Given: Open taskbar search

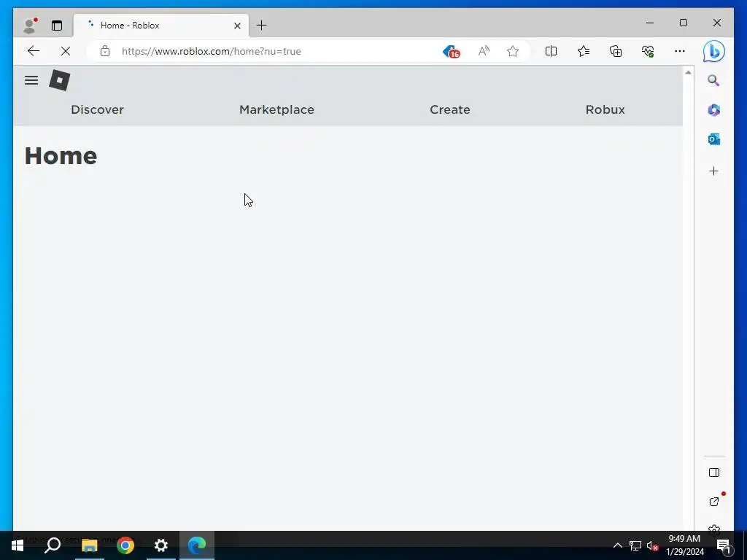Looking at the screenshot, I should pyautogui.click(x=53, y=545).
